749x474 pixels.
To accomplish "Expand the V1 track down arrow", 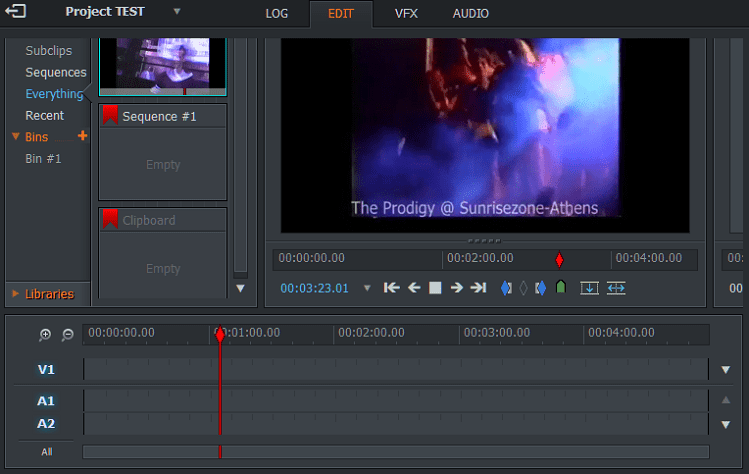I will click(x=726, y=370).
